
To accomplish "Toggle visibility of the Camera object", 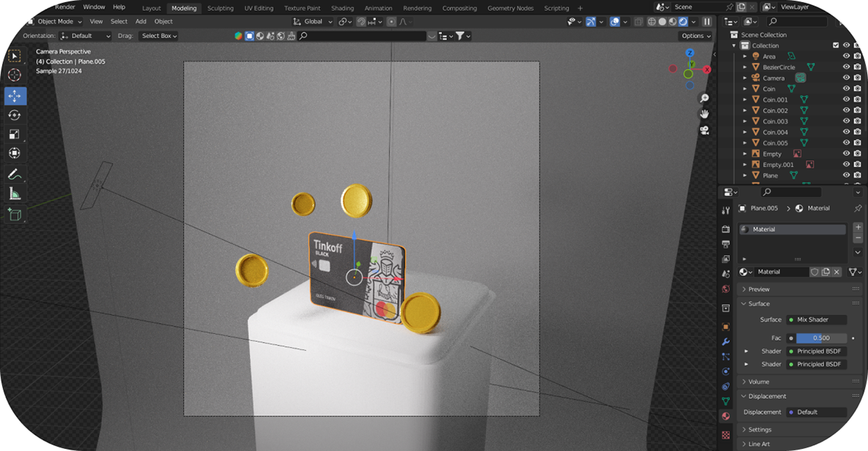I will coord(846,77).
